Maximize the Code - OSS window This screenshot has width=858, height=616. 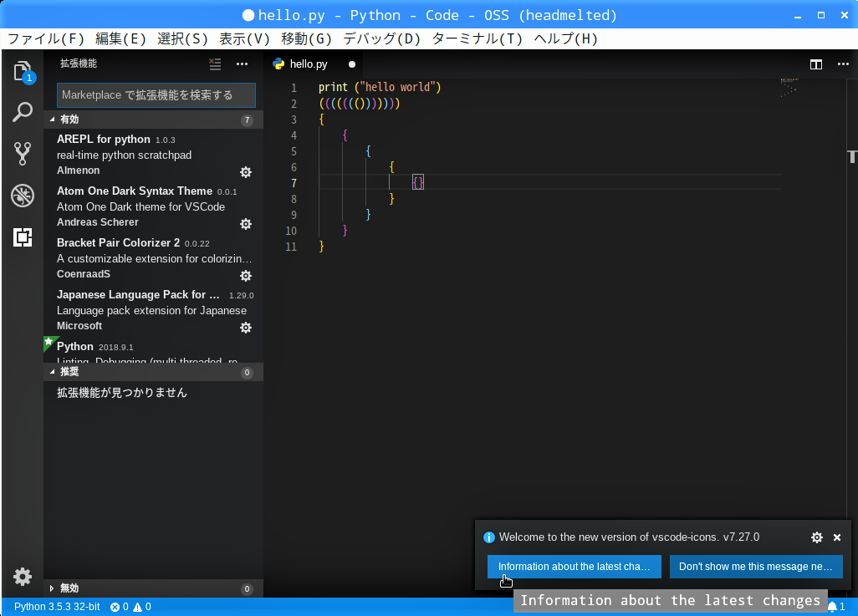click(821, 15)
